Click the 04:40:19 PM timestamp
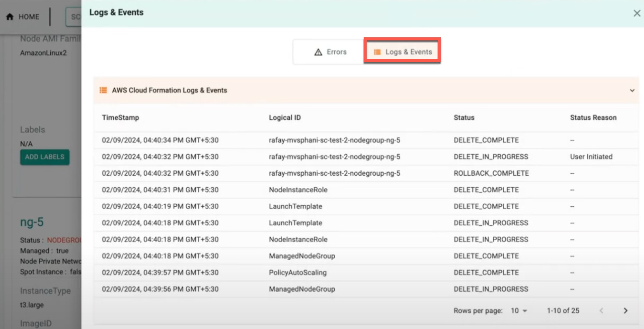 pos(160,206)
